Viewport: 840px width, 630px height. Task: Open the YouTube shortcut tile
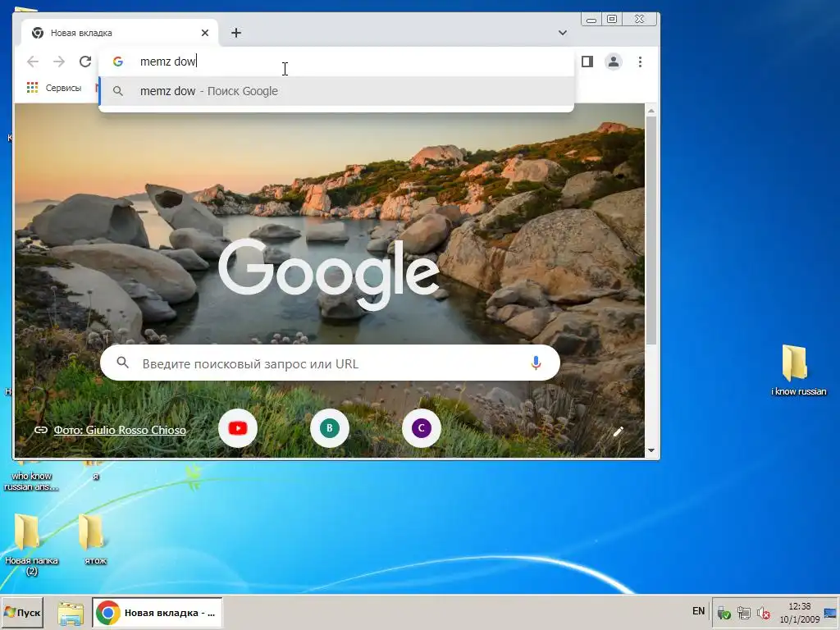pyautogui.click(x=238, y=428)
